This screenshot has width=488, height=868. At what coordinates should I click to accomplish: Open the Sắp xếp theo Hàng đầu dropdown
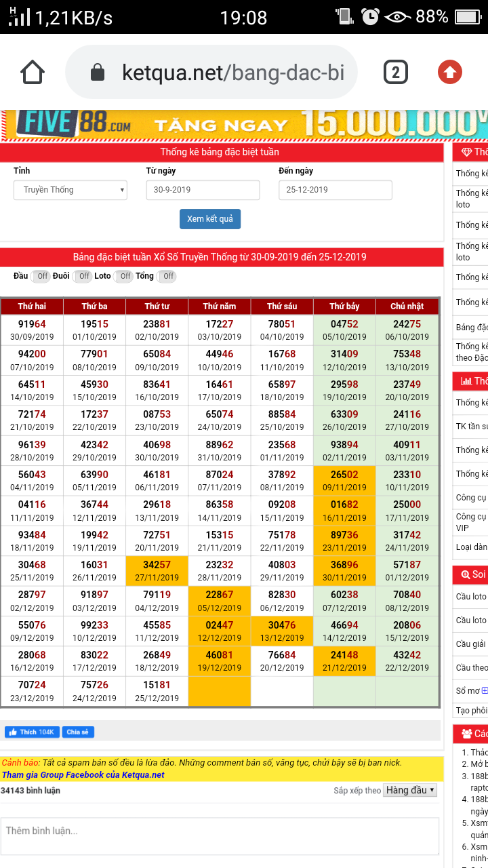[x=410, y=790]
